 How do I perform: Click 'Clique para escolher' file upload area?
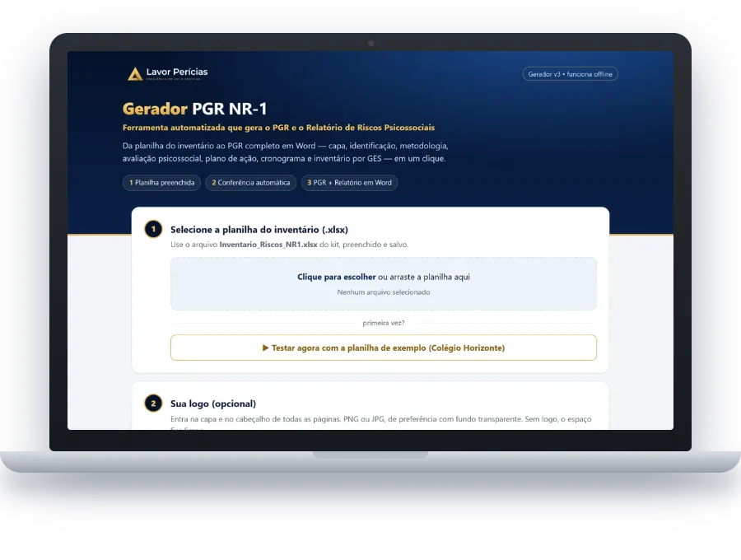click(383, 284)
